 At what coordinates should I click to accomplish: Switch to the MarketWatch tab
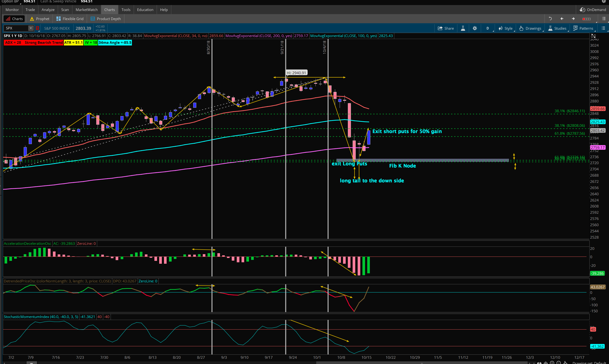point(86,10)
